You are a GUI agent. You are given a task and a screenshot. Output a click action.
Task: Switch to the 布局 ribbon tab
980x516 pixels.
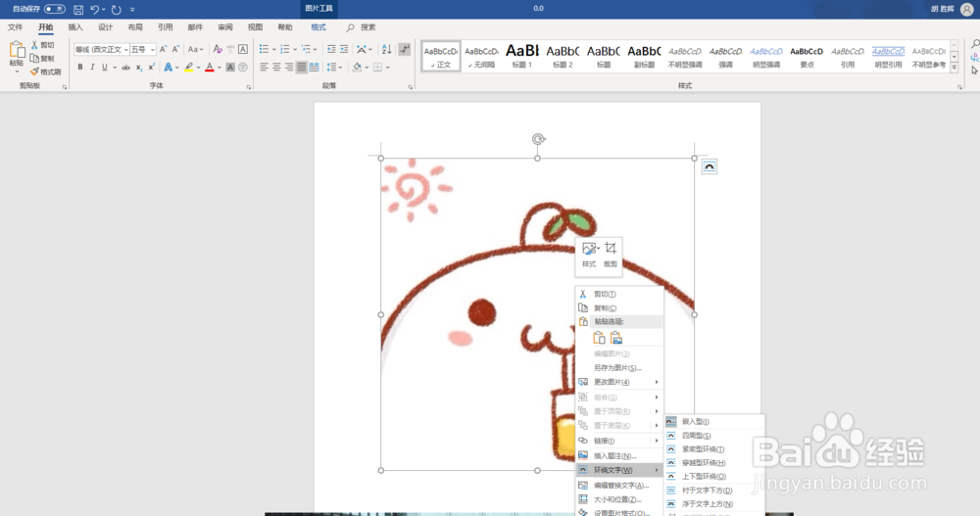[135, 27]
